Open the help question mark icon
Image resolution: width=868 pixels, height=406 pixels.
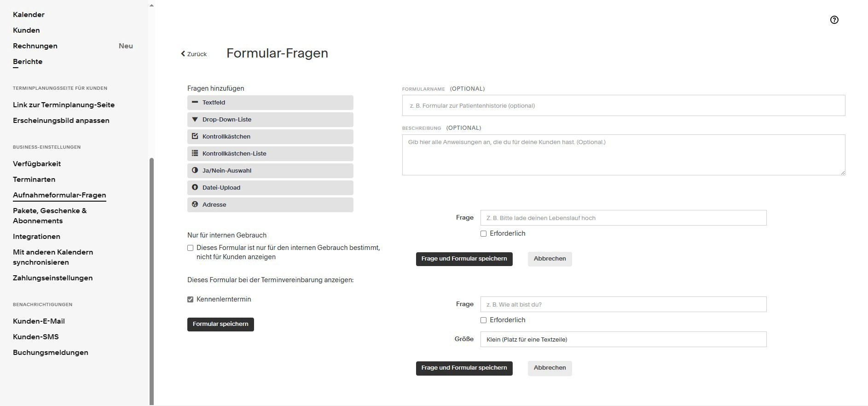[834, 20]
